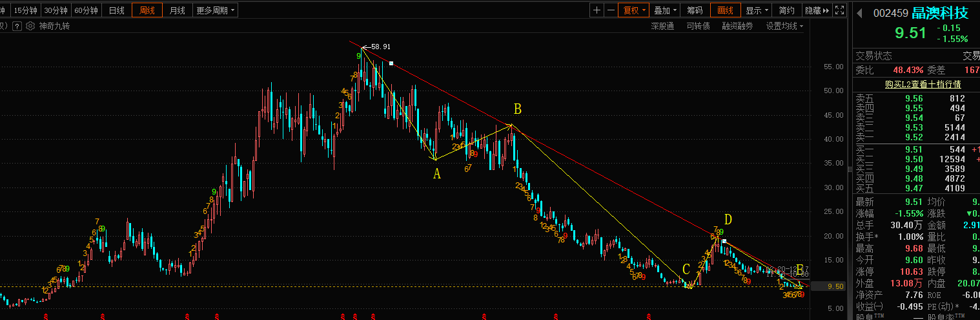Switch to 月线 monthly chart tab
Image resolution: width=980 pixels, height=320 pixels.
(x=178, y=10)
